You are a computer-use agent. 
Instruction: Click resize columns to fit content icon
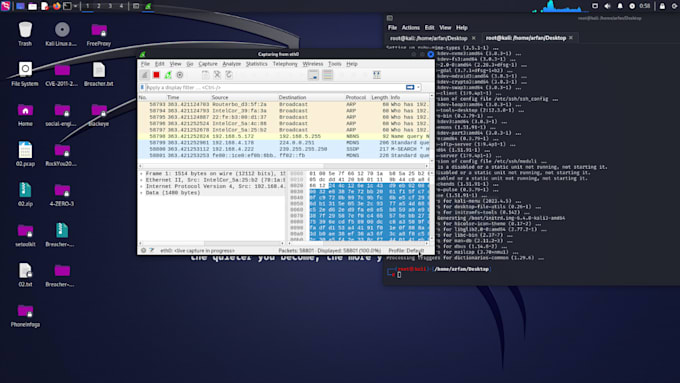(x=376, y=75)
